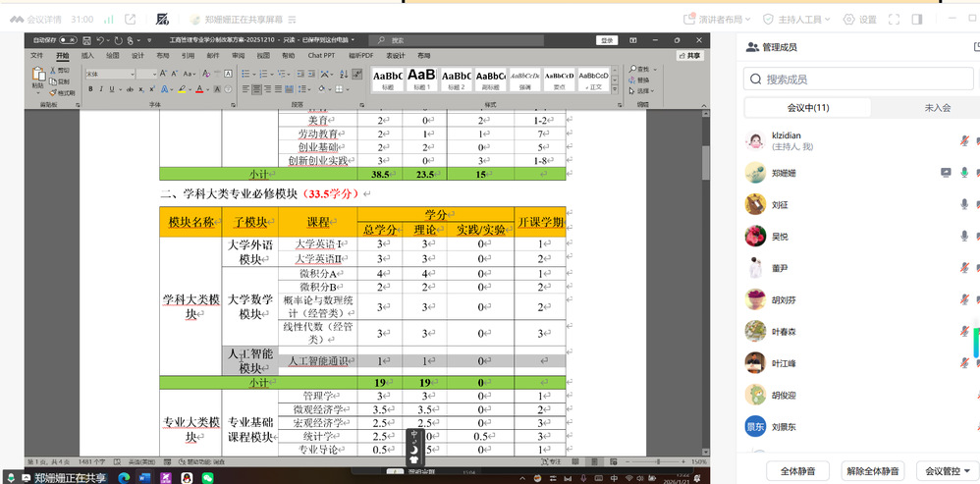Image resolution: width=980 pixels, height=484 pixels.
Task: Click the 解除全体静音 button
Action: click(872, 470)
